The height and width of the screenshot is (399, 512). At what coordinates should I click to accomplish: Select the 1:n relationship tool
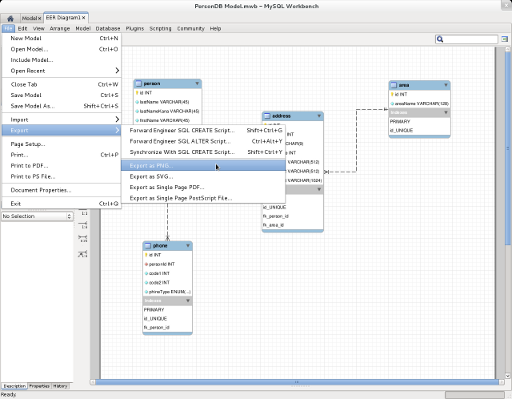coord(83,226)
